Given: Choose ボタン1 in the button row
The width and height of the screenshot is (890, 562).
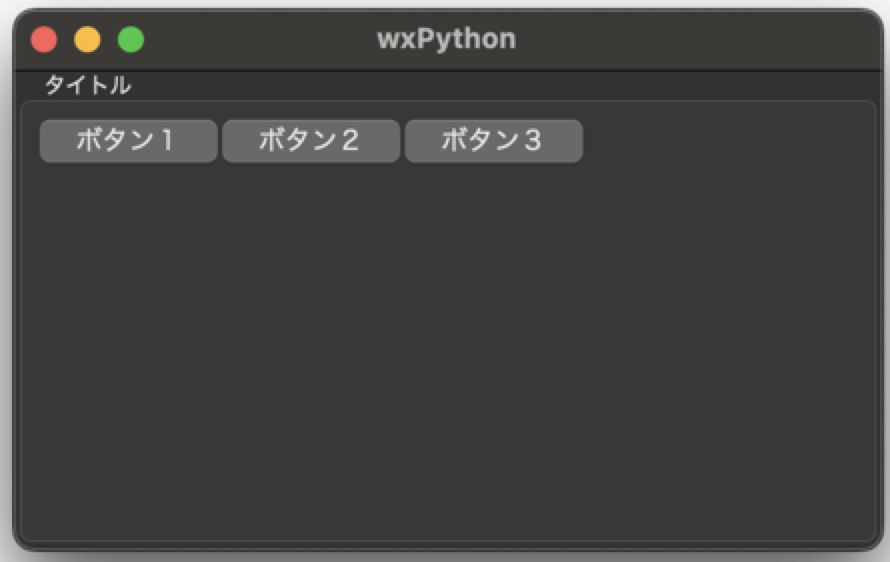Looking at the screenshot, I should tap(128, 141).
